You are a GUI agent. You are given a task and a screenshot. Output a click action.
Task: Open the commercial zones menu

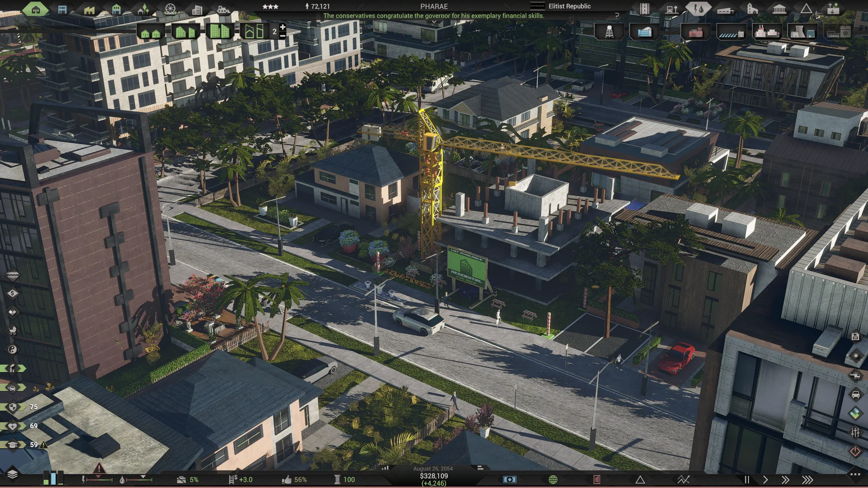tap(62, 8)
